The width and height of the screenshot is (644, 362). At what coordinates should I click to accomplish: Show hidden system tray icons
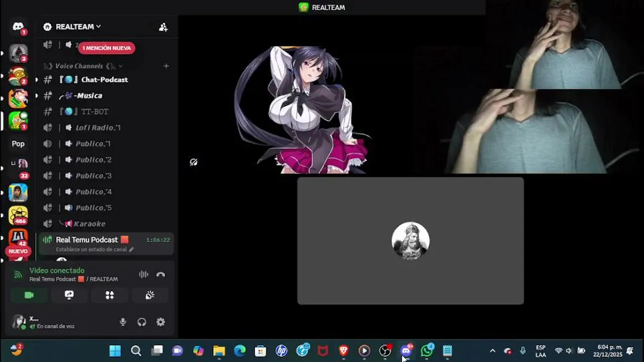click(493, 351)
